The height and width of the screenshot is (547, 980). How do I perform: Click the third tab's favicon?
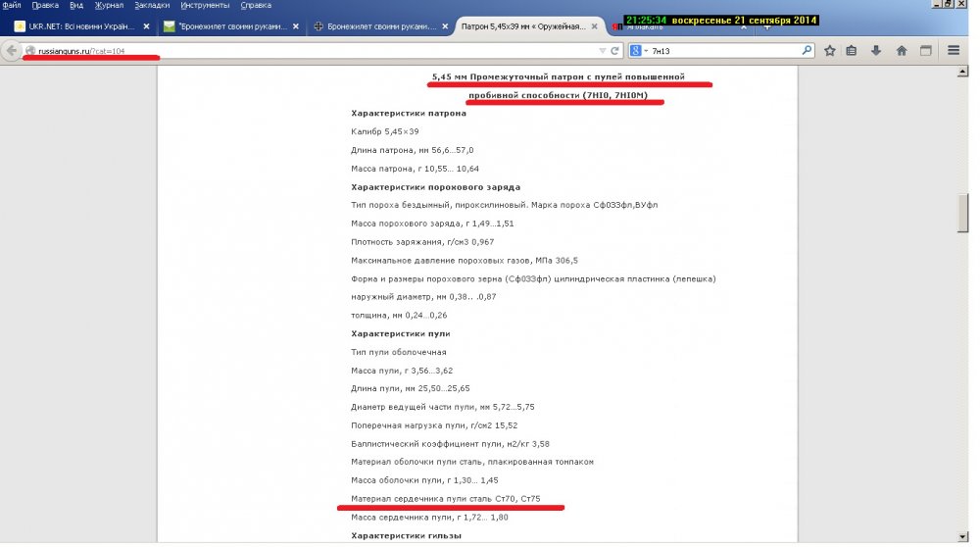point(318,26)
